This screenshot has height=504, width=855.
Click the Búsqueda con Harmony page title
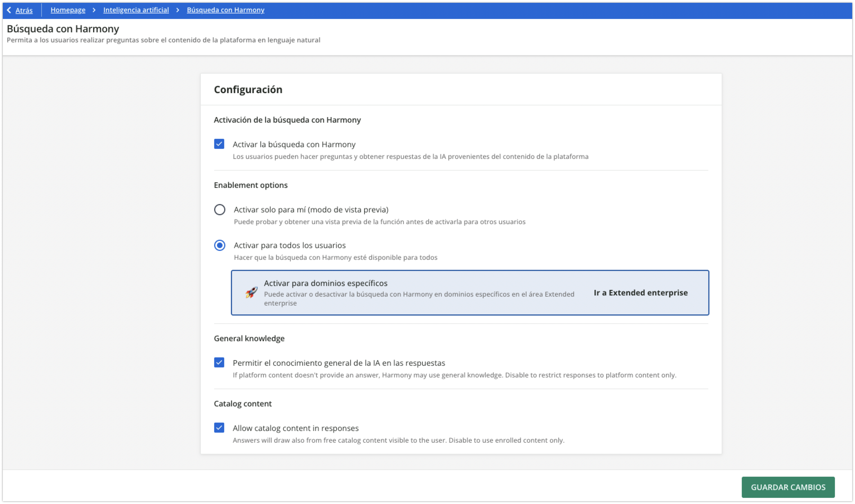coord(62,29)
